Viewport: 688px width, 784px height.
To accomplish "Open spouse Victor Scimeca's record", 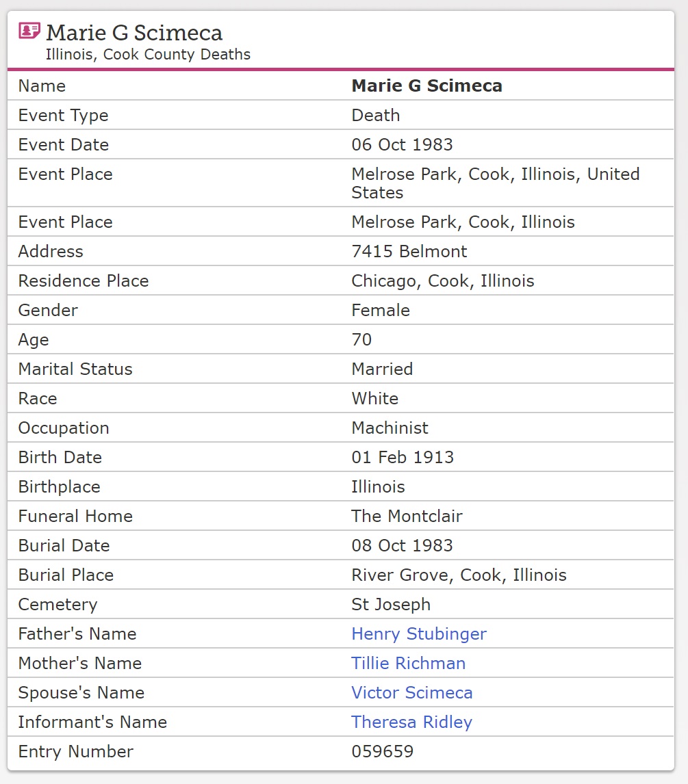I will click(411, 693).
